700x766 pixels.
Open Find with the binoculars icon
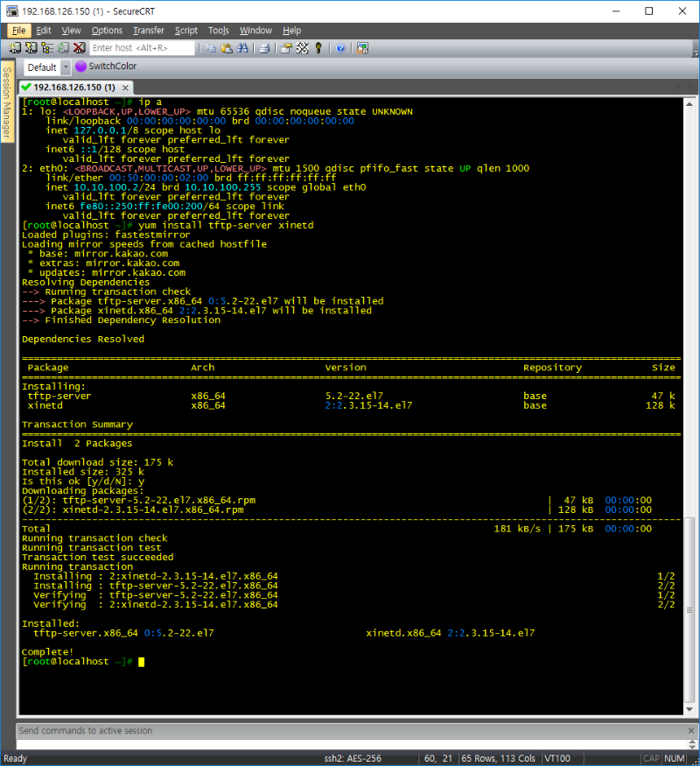point(241,48)
